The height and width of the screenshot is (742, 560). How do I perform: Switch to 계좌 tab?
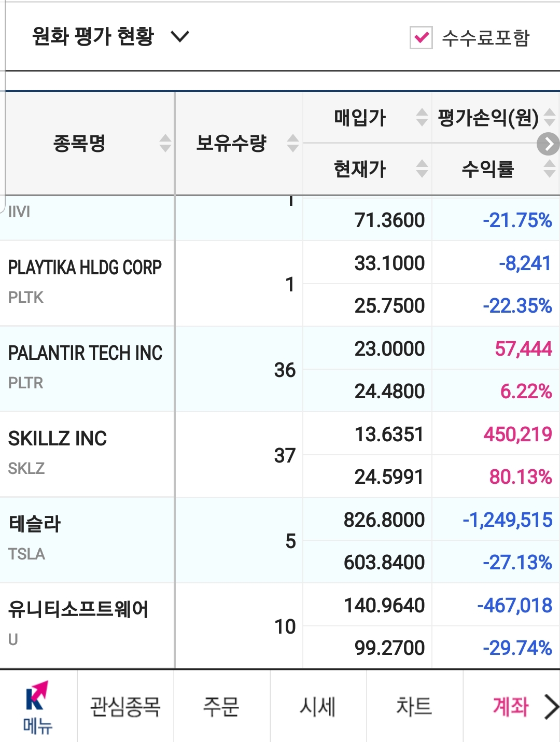pyautogui.click(x=511, y=706)
